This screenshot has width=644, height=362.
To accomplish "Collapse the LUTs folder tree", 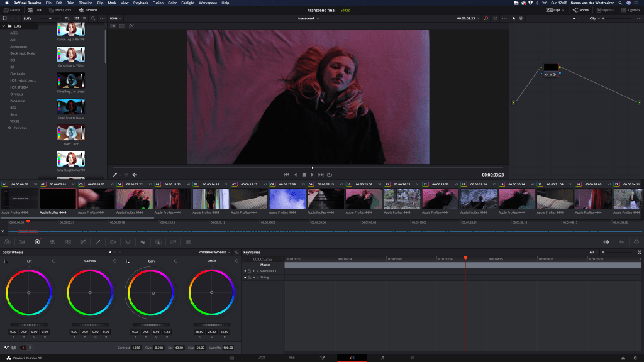I will click(x=4, y=26).
